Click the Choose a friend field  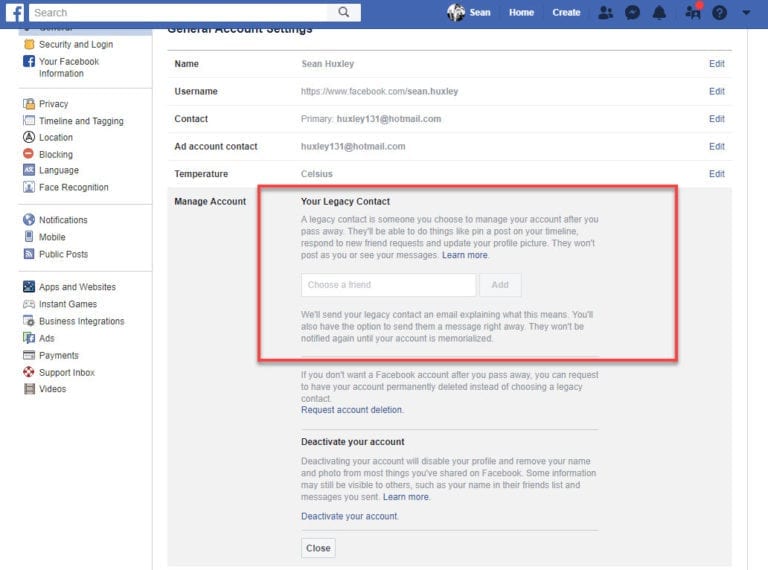click(x=388, y=285)
